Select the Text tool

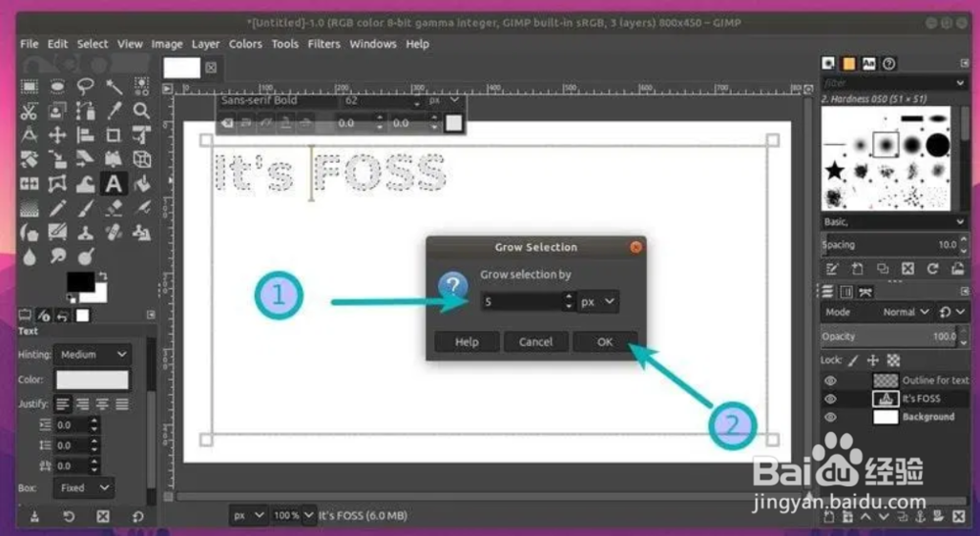114,183
